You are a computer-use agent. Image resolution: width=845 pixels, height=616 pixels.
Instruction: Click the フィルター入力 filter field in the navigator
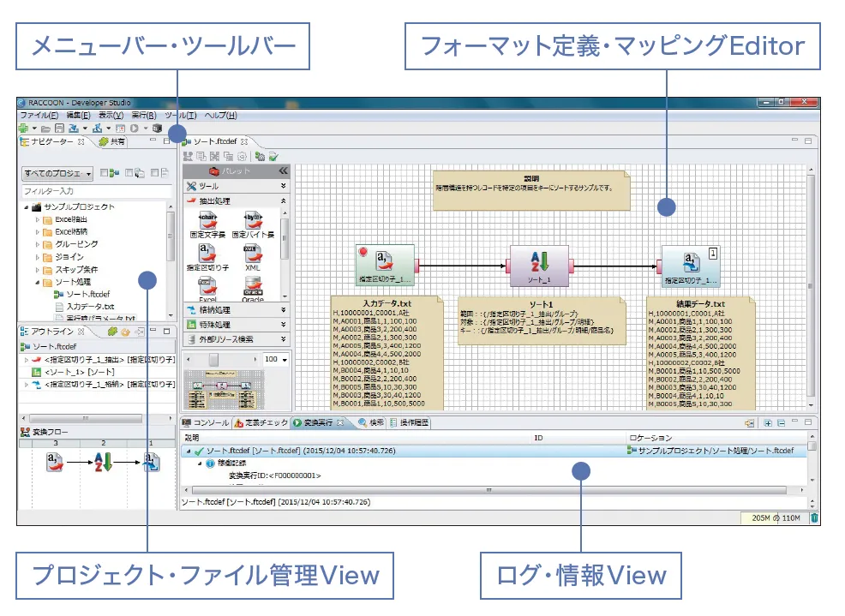pos(96,191)
